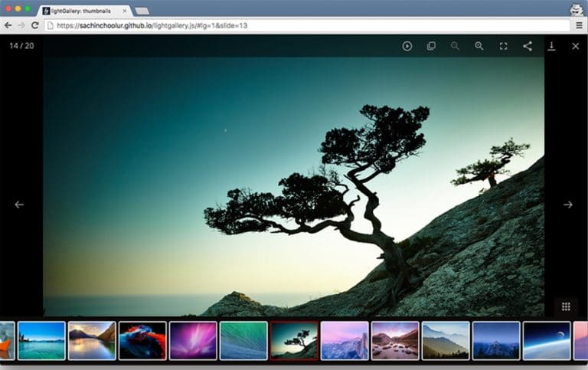Click the lightGallery tab favicon
Screen dimensions: 588x370
(46, 11)
